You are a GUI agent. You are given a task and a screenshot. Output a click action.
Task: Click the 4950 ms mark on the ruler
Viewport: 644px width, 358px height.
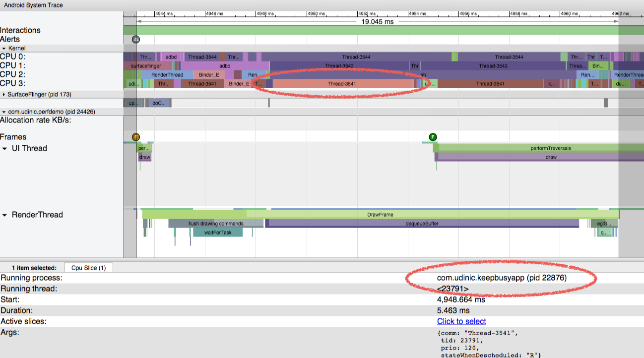(316, 14)
